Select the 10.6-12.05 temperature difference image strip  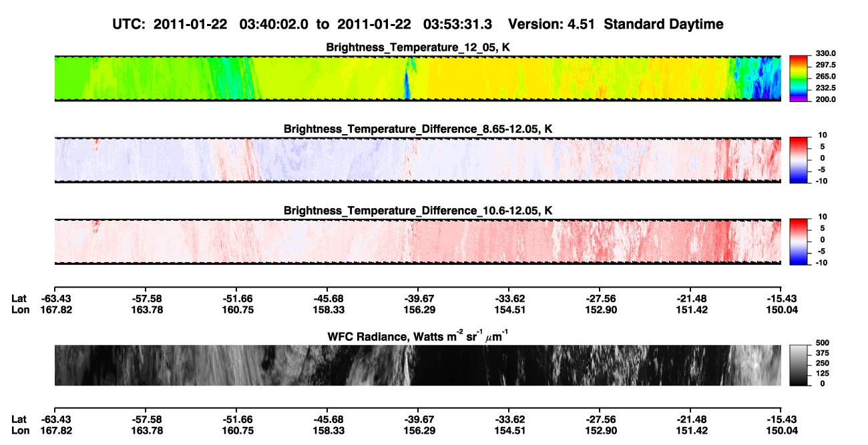click(x=417, y=242)
